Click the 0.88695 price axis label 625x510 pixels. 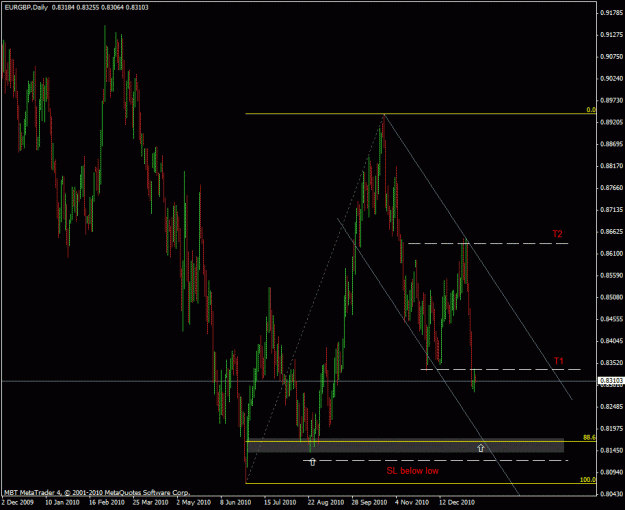[x=612, y=144]
